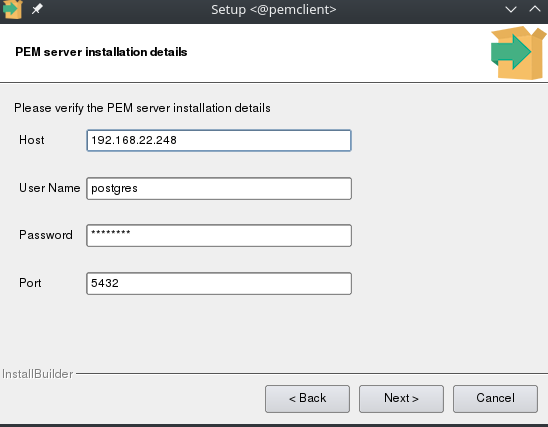
Task: Click the Host label
Action: tap(31, 140)
